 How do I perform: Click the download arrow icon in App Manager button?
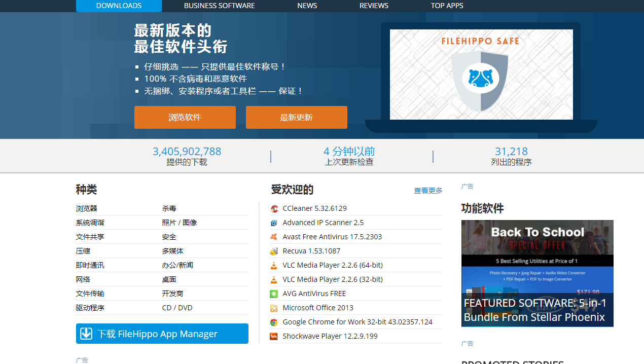(x=86, y=334)
